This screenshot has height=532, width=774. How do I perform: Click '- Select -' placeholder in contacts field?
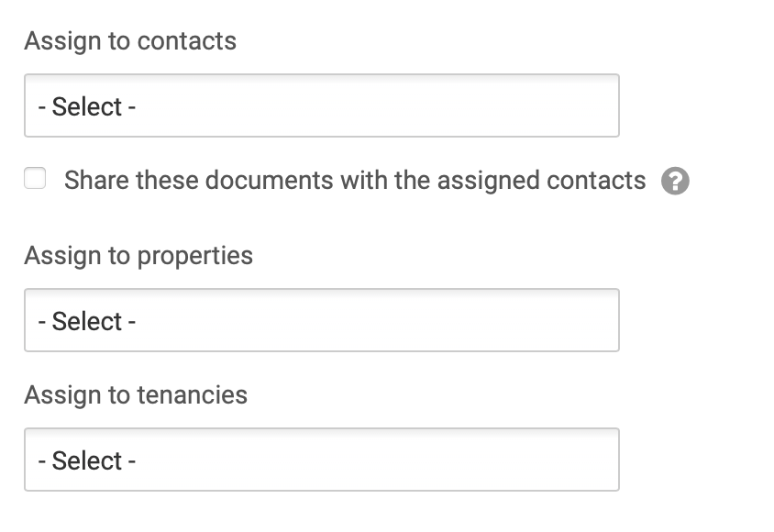87,106
